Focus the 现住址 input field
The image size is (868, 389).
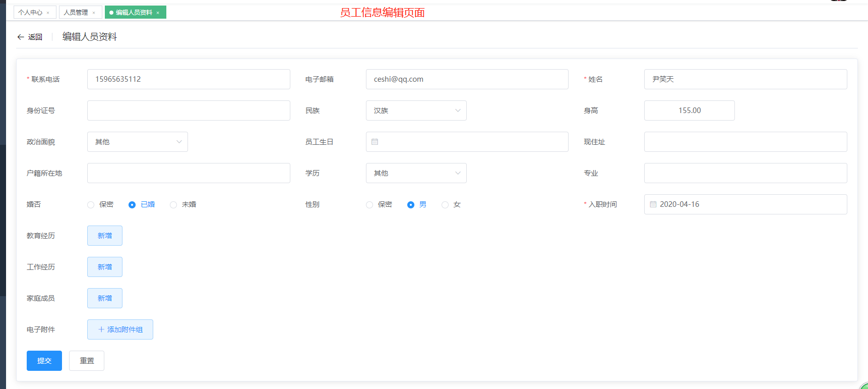(x=746, y=142)
